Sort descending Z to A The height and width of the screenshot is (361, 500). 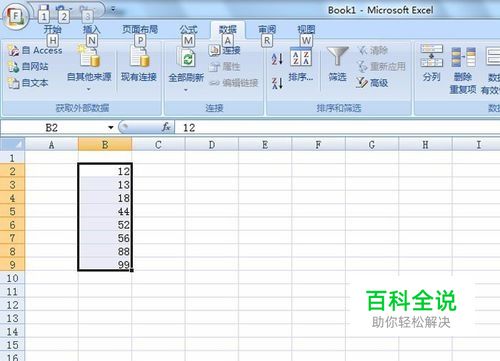point(277,83)
